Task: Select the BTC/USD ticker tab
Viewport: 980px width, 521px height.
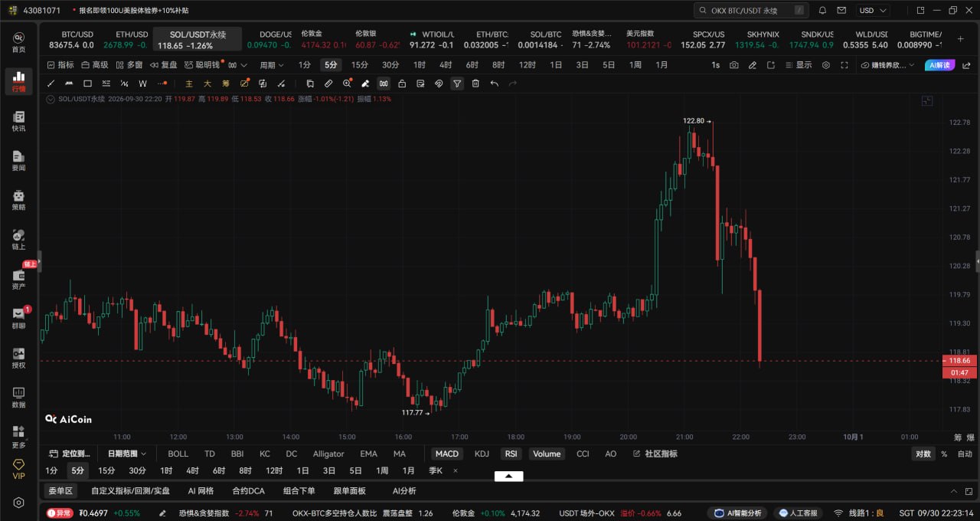Action: click(x=72, y=39)
